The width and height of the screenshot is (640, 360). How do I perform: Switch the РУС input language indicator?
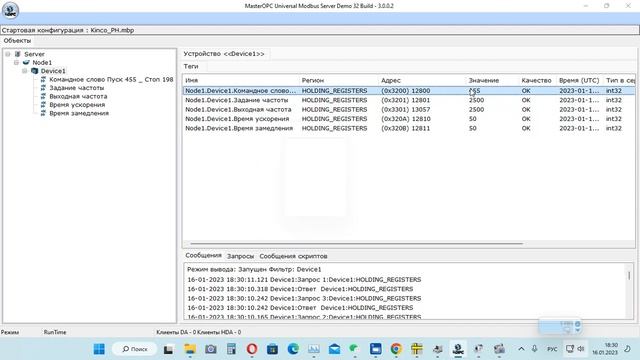tap(552, 349)
